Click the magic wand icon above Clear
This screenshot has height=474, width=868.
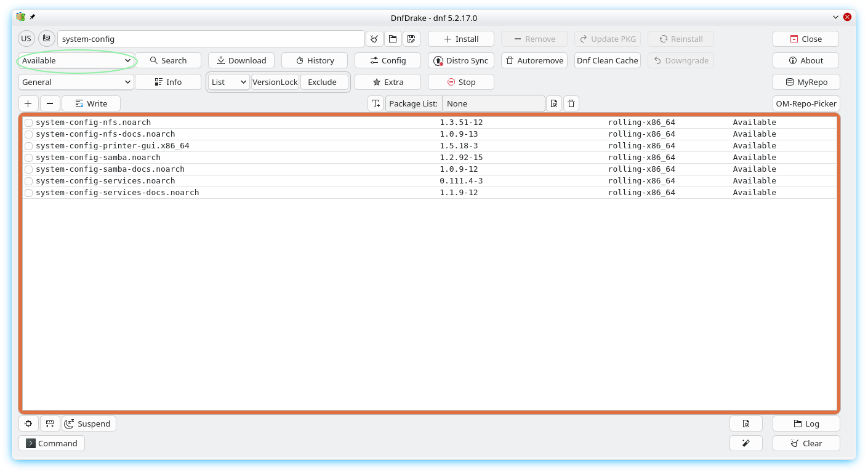(745, 443)
